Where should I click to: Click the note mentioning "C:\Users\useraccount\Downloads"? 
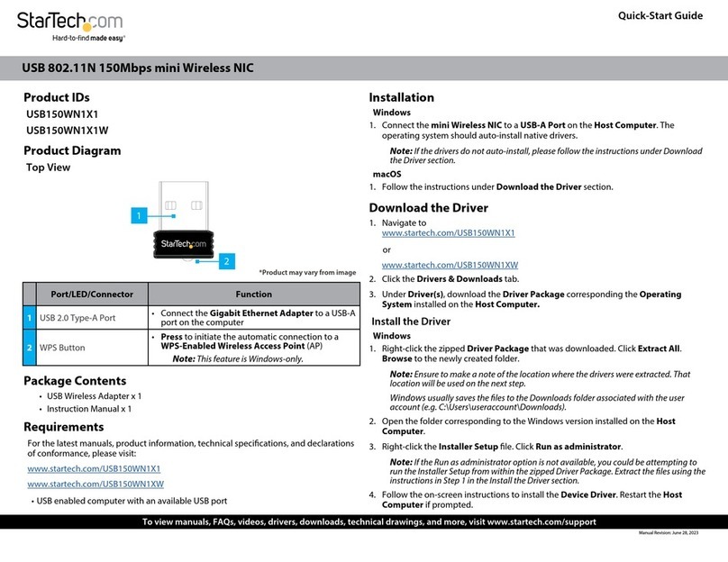(537, 403)
